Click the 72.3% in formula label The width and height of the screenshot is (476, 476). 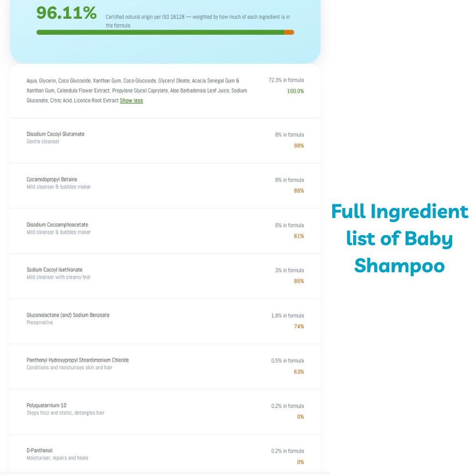tap(286, 80)
